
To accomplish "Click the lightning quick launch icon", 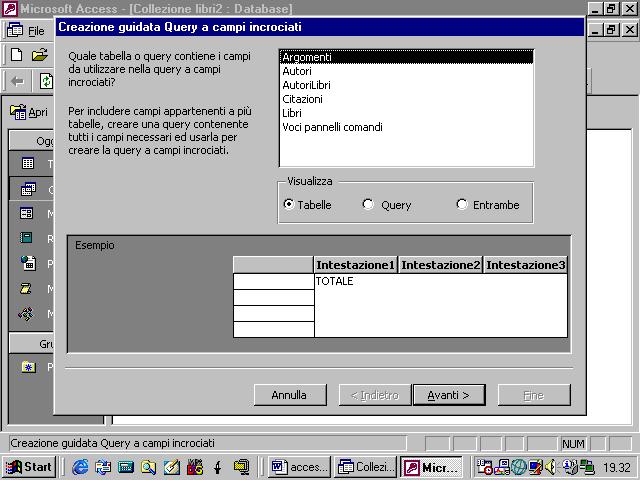I will click(218, 467).
